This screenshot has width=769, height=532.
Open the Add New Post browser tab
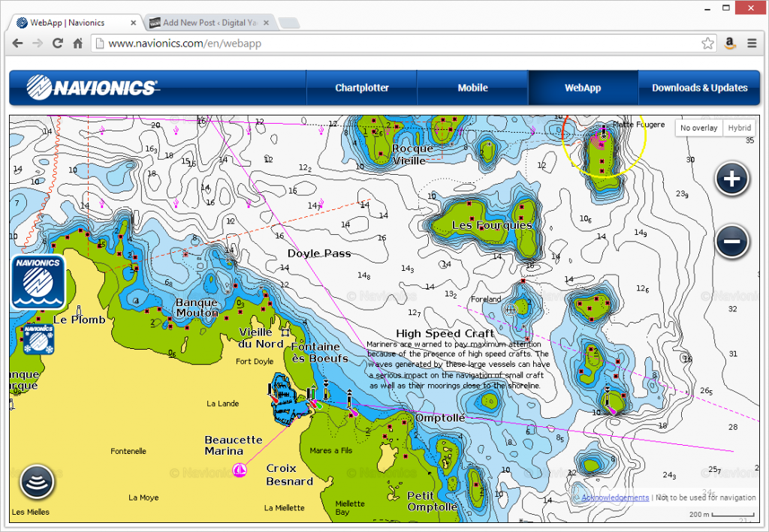click(208, 22)
